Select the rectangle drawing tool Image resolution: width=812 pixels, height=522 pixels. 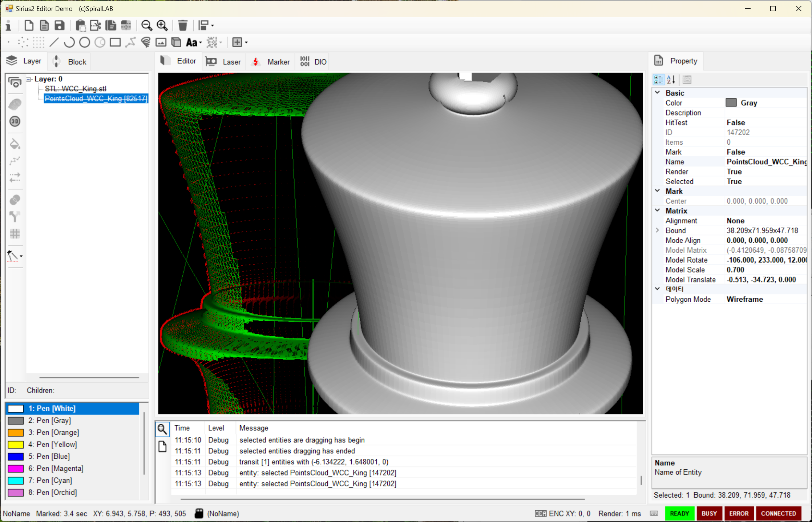tap(115, 43)
